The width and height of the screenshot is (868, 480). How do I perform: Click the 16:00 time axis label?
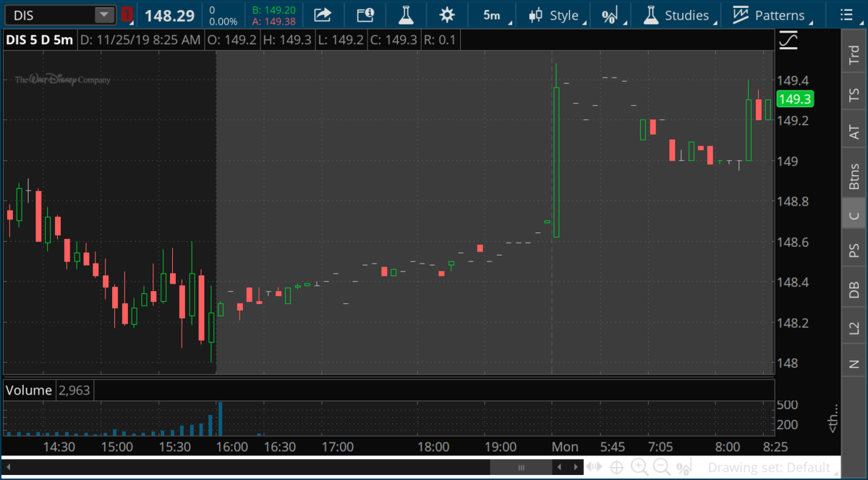point(232,447)
